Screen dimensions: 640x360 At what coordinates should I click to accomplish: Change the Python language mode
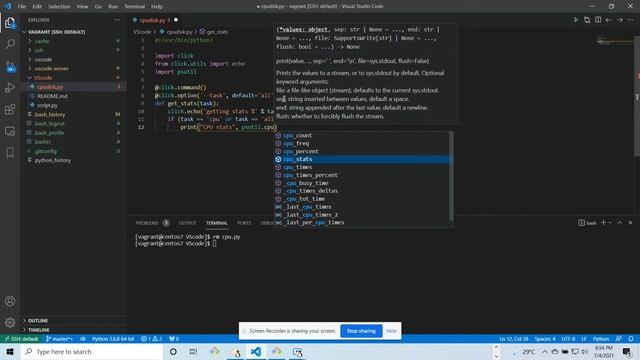tap(601, 339)
